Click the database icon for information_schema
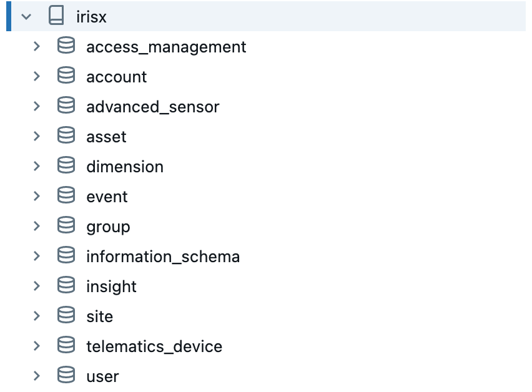Image resolution: width=532 pixels, height=392 pixels. pyautogui.click(x=66, y=256)
